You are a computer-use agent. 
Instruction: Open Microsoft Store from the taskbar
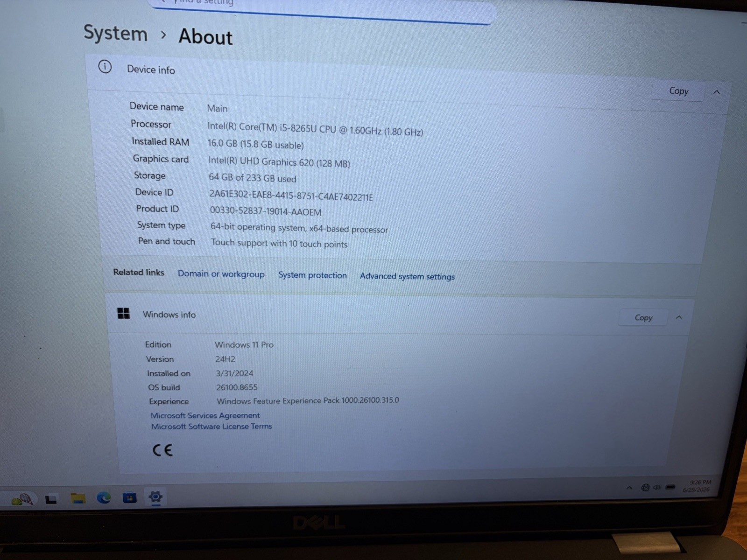129,497
